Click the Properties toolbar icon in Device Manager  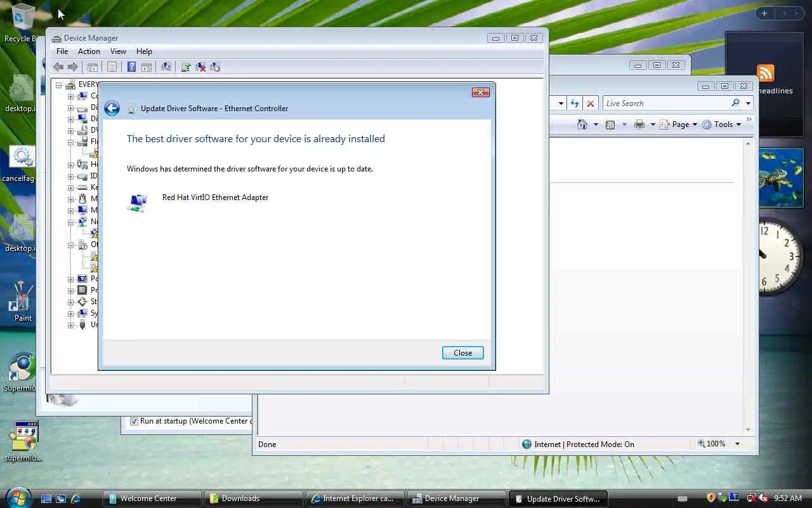tap(112, 67)
